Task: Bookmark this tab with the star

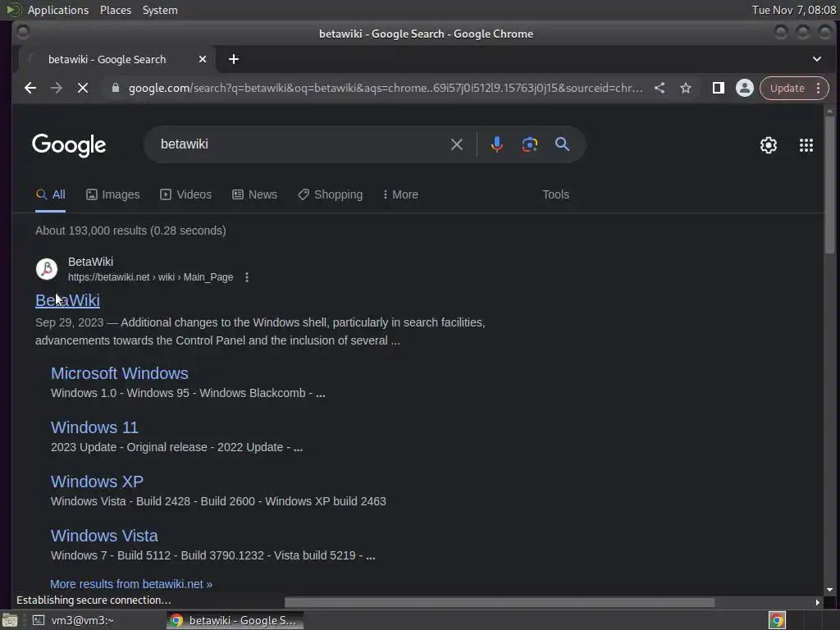Action: click(x=686, y=88)
